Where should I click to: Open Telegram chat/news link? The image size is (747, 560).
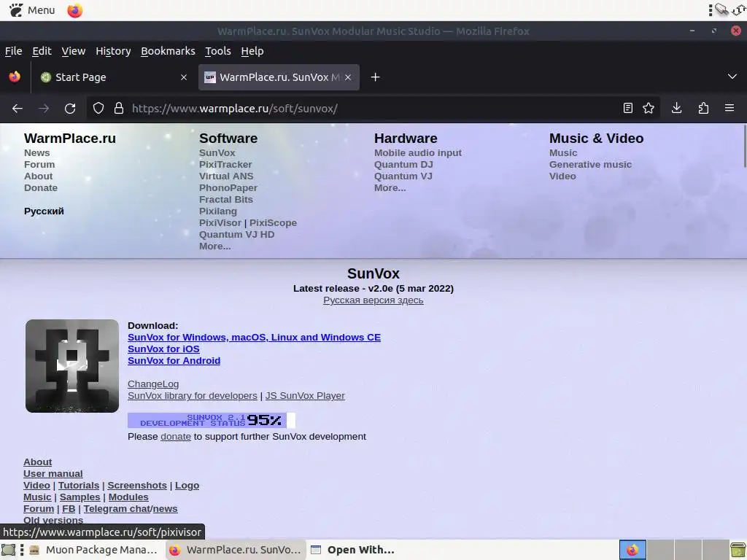(131, 508)
